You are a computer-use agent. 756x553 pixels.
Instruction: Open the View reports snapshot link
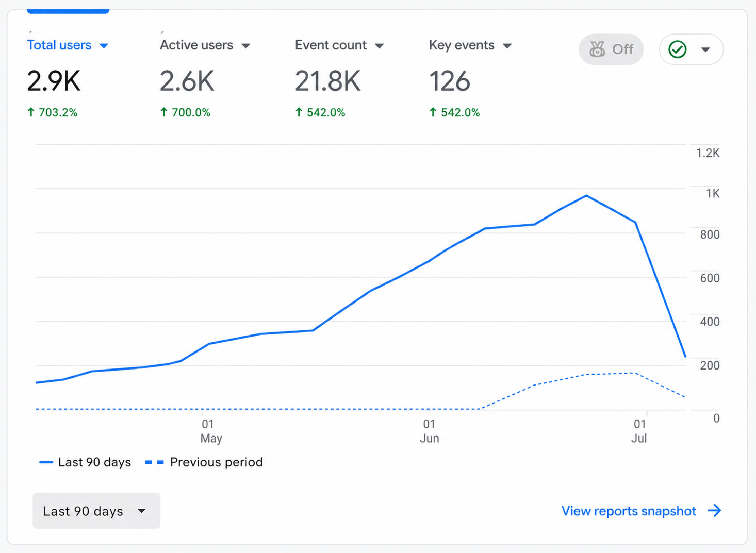pos(629,511)
